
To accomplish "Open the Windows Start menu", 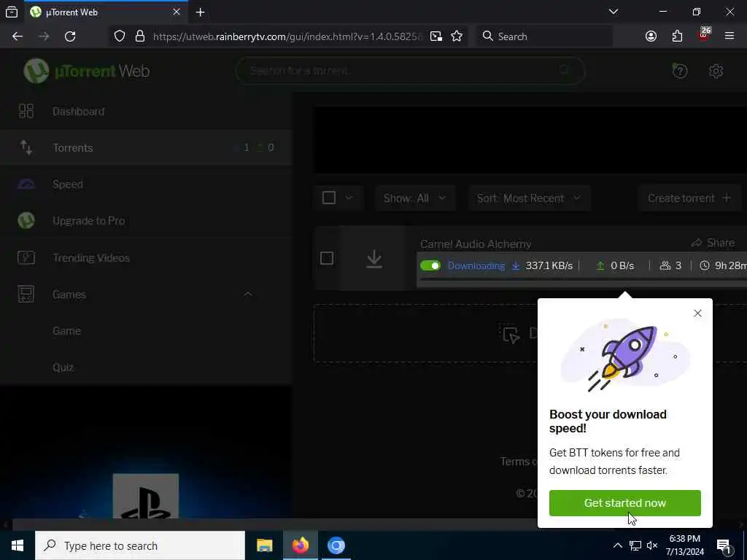I will click(x=18, y=545).
